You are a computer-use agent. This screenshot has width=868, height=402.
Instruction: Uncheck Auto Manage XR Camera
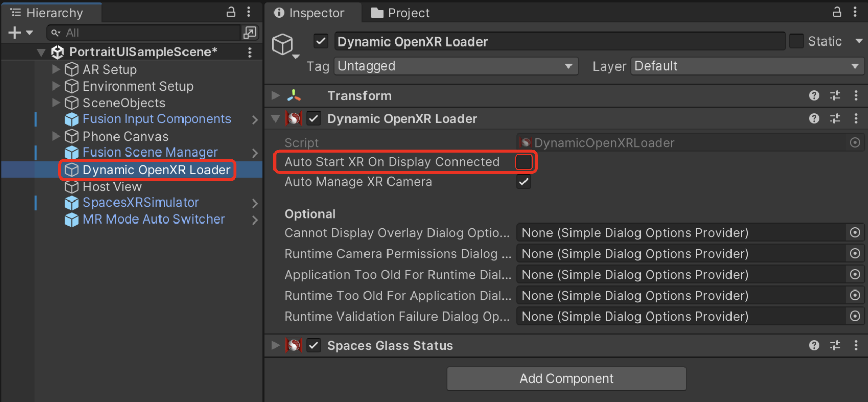coord(524,182)
